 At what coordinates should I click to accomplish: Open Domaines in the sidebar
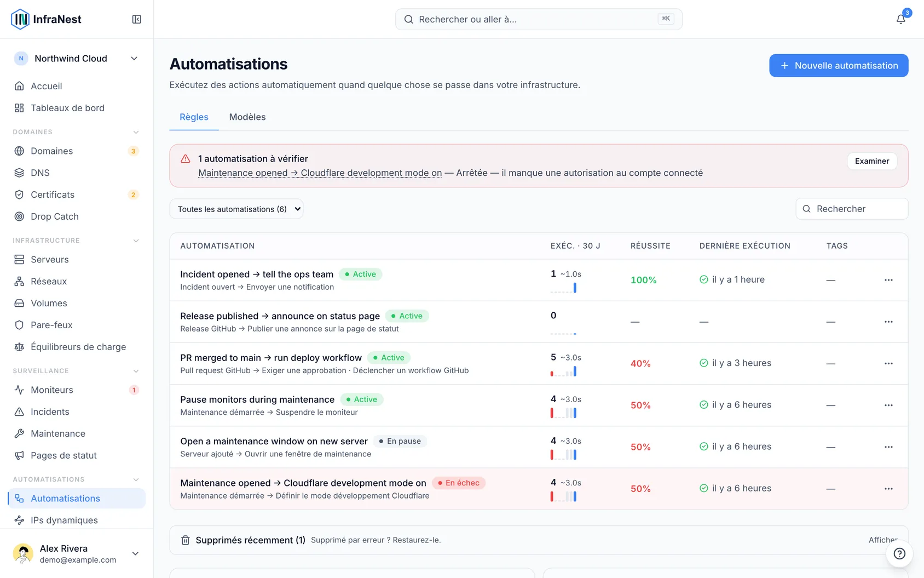[x=77, y=151]
